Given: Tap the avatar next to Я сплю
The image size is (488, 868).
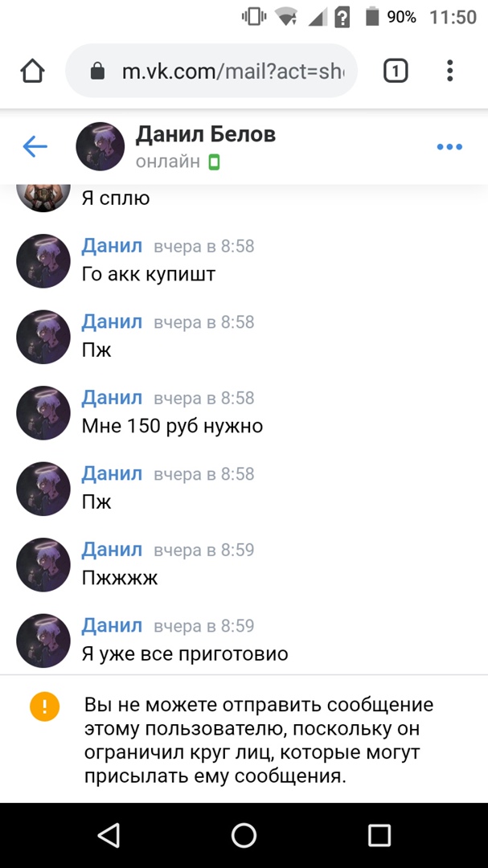Looking at the screenshot, I should click(x=43, y=197).
